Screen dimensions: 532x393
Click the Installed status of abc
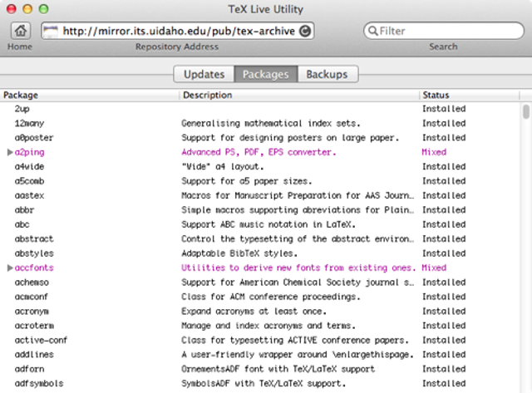[444, 224]
